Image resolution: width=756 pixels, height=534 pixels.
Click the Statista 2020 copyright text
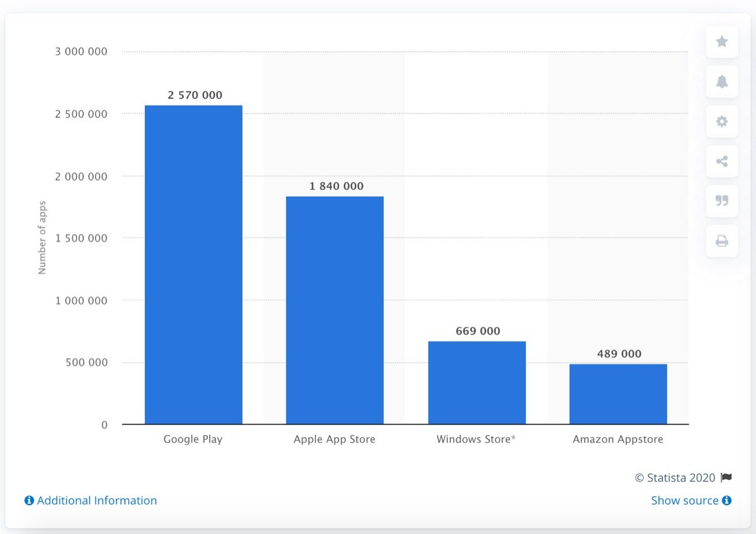pyautogui.click(x=677, y=477)
